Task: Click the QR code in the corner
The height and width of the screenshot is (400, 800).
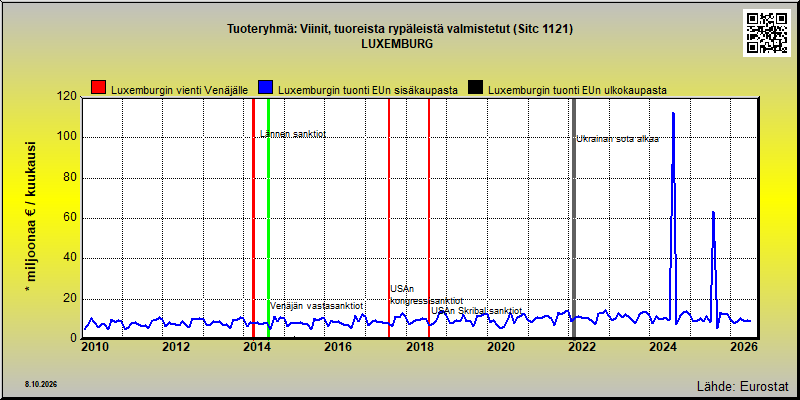Action: click(768, 33)
